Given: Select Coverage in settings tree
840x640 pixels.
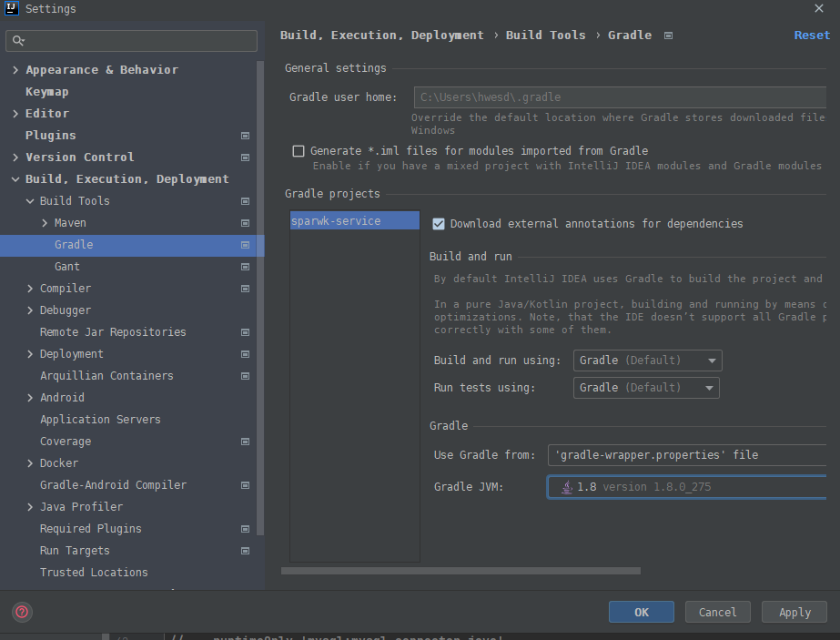Looking at the screenshot, I should [66, 442].
